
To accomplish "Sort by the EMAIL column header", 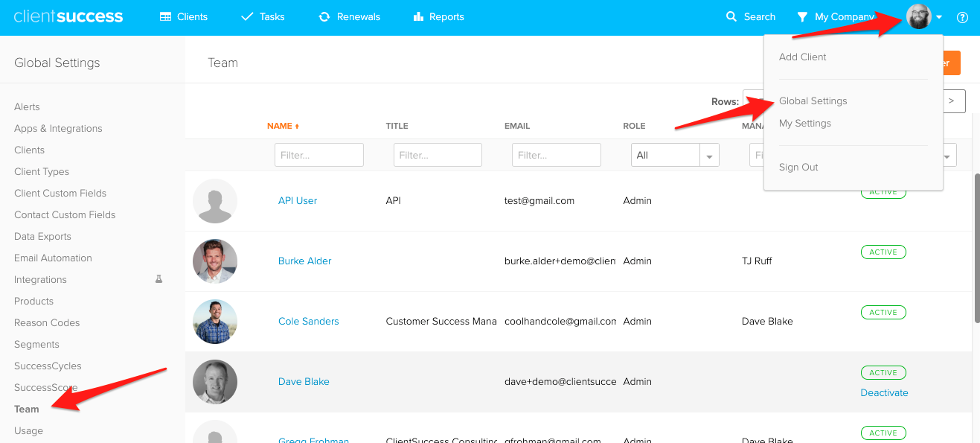I will tap(517, 126).
